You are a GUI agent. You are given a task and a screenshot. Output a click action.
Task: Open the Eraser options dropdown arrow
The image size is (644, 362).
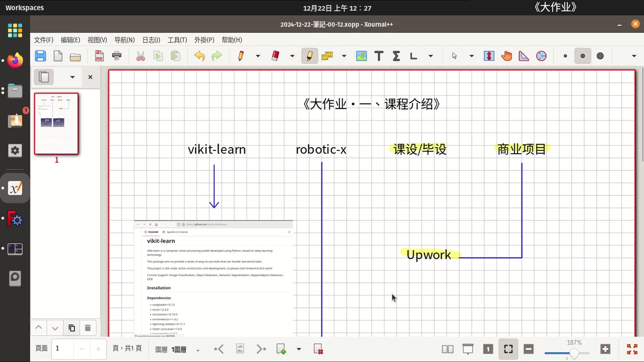(x=292, y=56)
